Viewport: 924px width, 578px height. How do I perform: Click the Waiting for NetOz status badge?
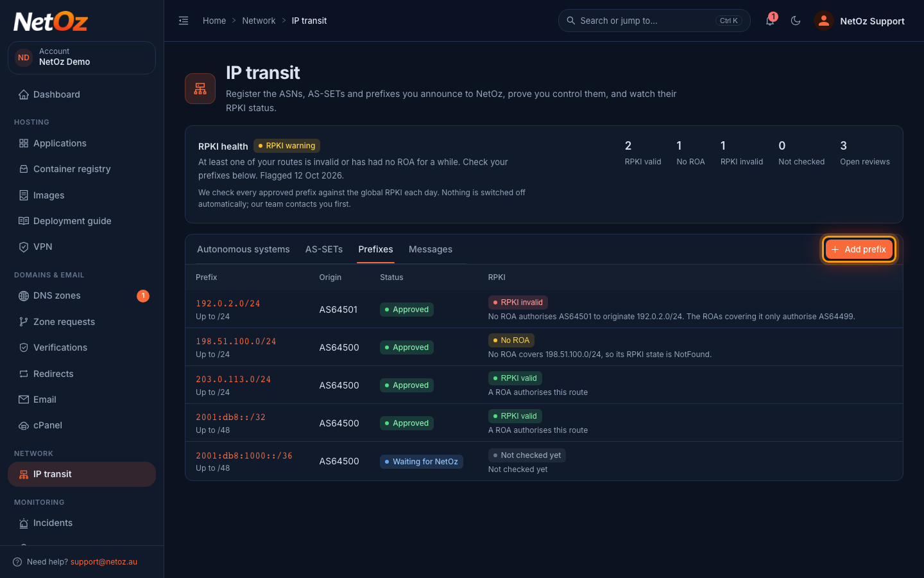(x=422, y=462)
